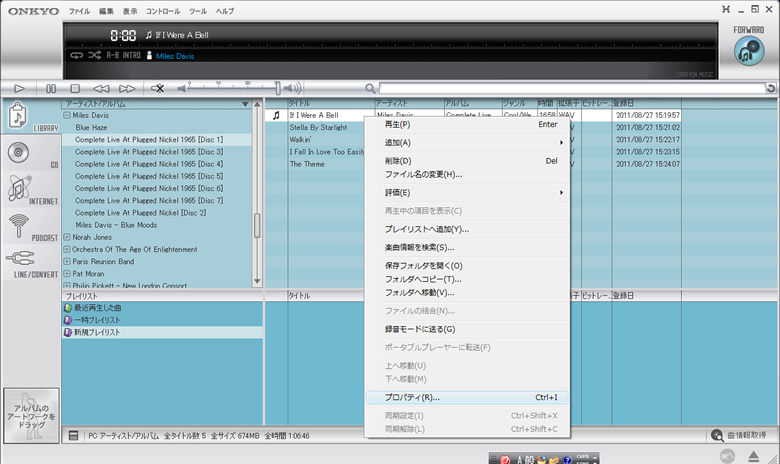Open the 追加(A) submenu
Viewport: 780px width, 464px height.
pos(467,143)
